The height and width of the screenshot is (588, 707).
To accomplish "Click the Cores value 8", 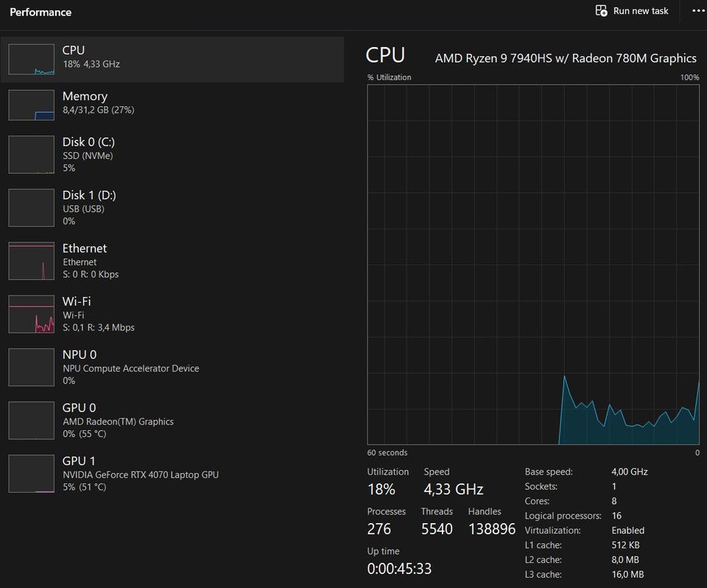I will [614, 501].
